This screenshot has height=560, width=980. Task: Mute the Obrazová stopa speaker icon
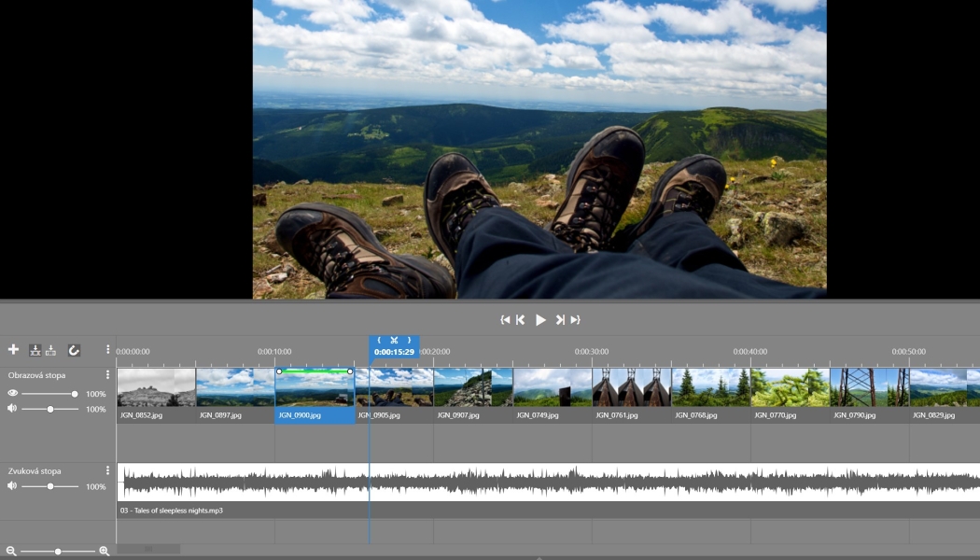point(12,408)
